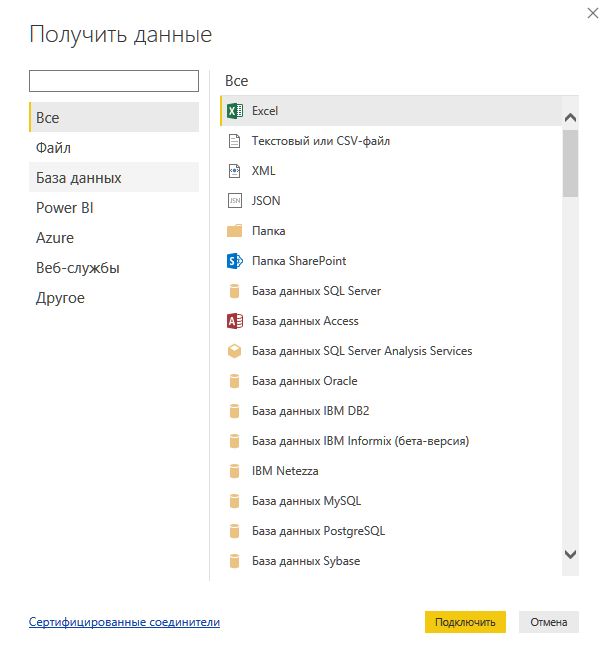
Task: Click the PostgreSQL database icon
Action: pyautogui.click(x=234, y=531)
